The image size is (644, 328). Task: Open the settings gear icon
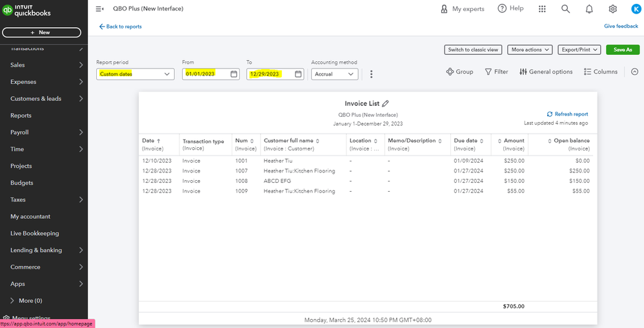[x=613, y=9]
